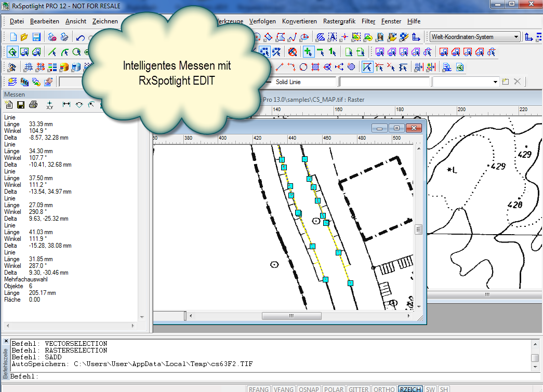The width and height of the screenshot is (543, 392).
Task: Save measurements with Messen panel diskette icon
Action: [x=21, y=105]
